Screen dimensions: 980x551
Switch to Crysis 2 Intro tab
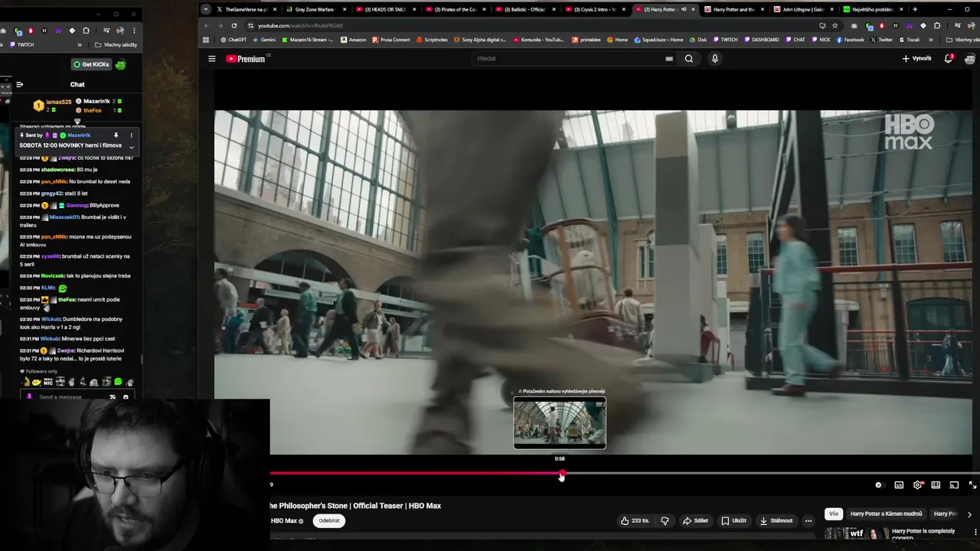coord(596,9)
